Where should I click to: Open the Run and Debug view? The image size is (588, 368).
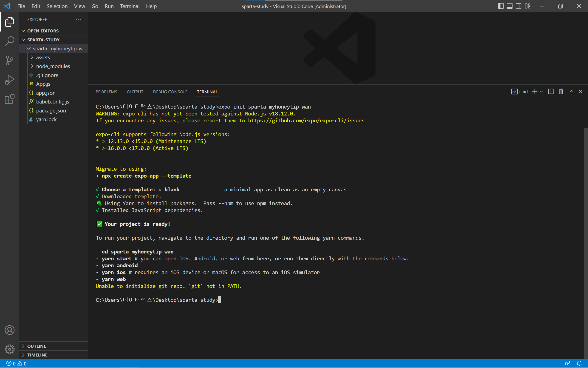(9, 80)
